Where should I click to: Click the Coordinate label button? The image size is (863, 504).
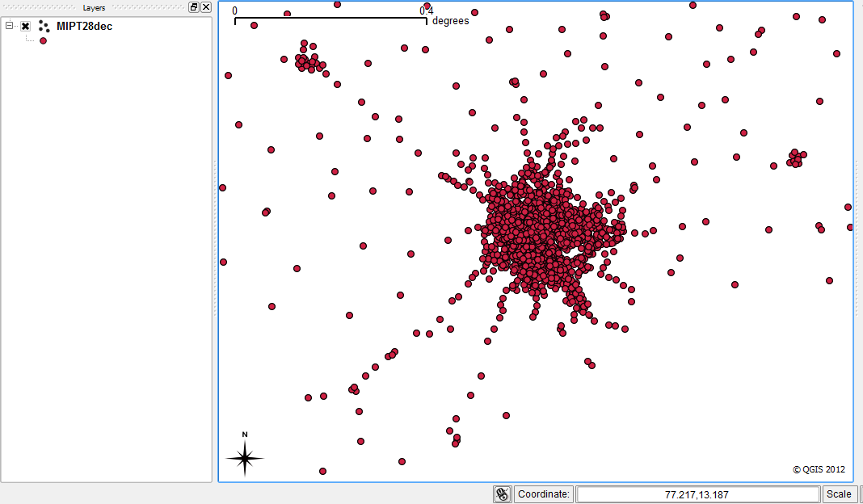click(x=543, y=494)
